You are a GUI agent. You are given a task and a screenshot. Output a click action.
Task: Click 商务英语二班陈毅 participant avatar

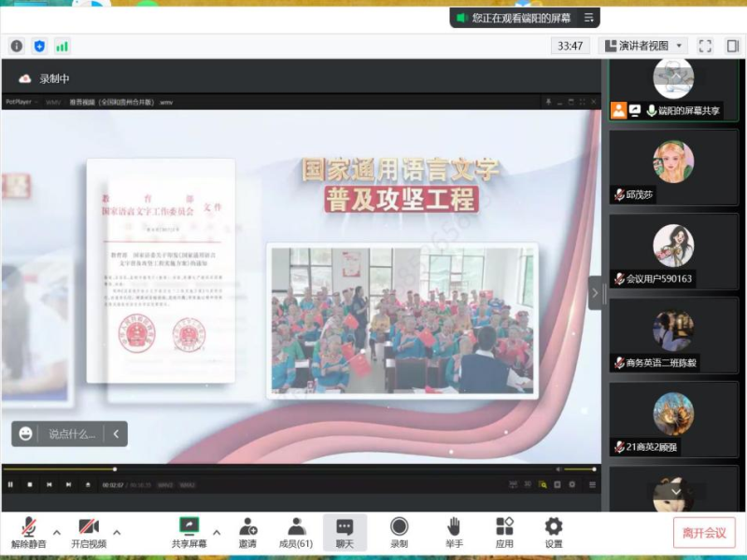coord(673,329)
